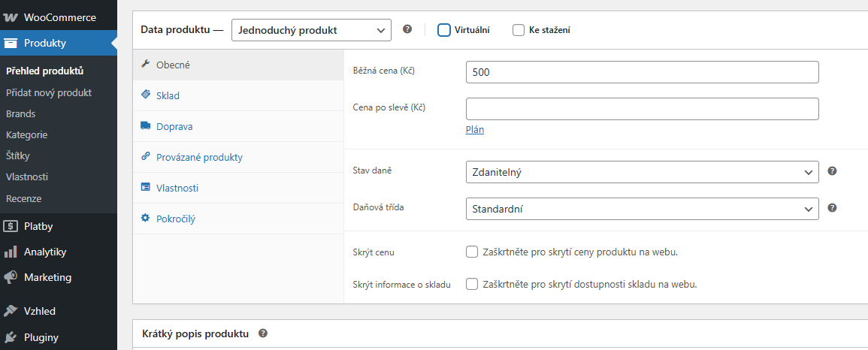868x350 pixels.
Task: Open the Platby menu in the sidebar
Action: (x=59, y=226)
